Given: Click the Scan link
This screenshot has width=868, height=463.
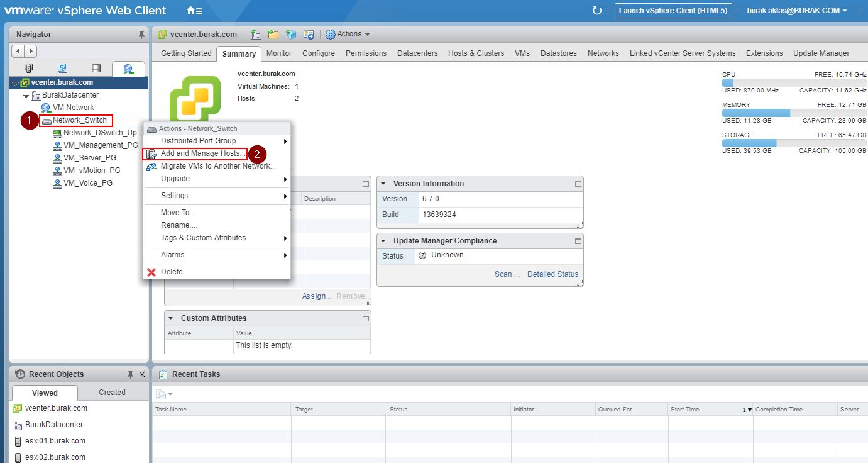Looking at the screenshot, I should (507, 274).
